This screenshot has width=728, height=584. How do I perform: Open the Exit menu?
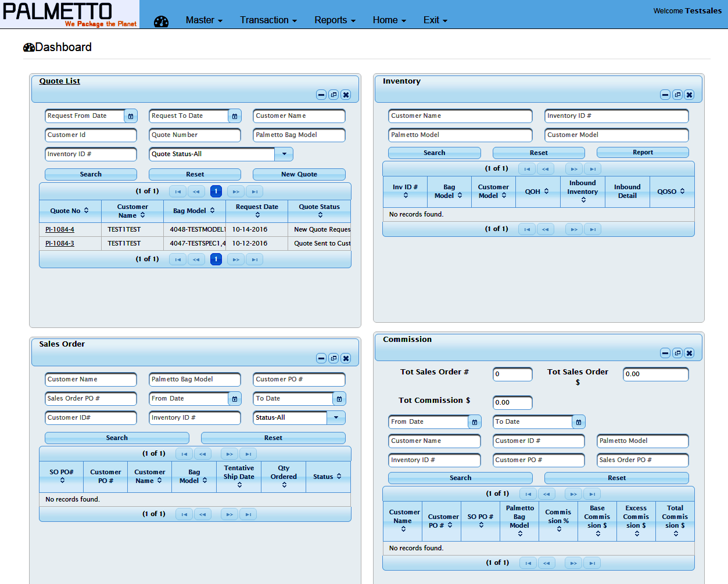pyautogui.click(x=435, y=20)
